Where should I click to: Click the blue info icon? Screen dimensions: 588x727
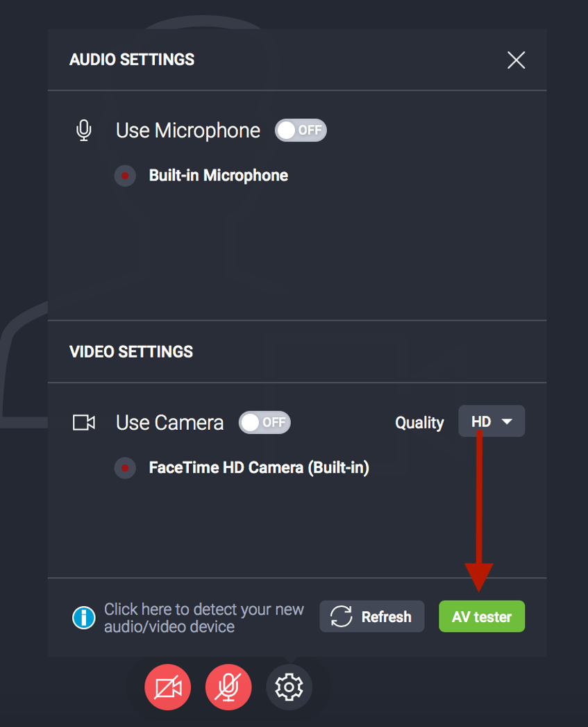84,617
